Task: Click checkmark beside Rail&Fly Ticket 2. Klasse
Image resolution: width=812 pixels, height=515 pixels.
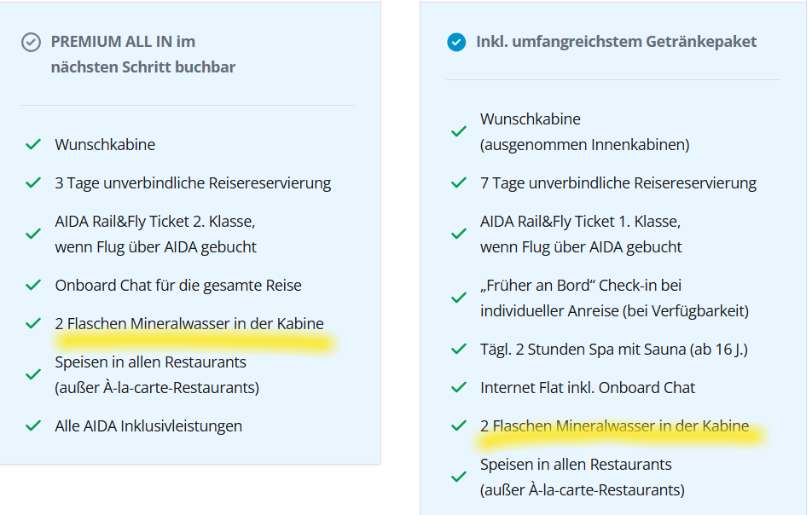Action: point(33,234)
